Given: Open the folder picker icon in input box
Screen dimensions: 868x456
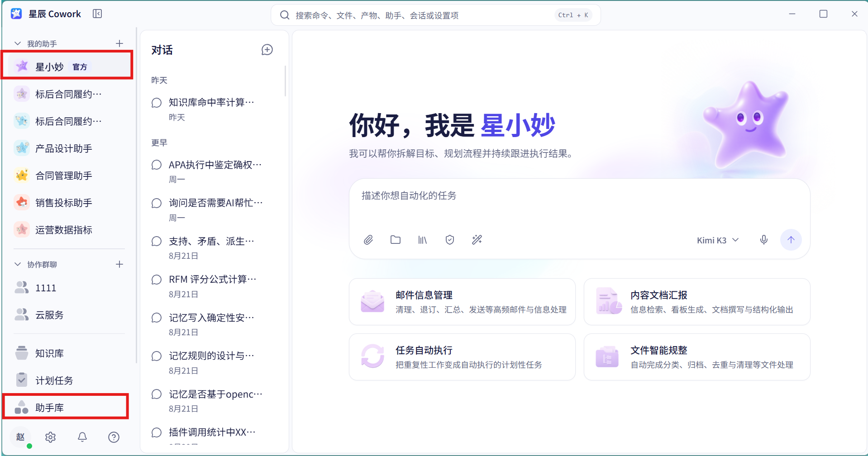Looking at the screenshot, I should pos(396,240).
